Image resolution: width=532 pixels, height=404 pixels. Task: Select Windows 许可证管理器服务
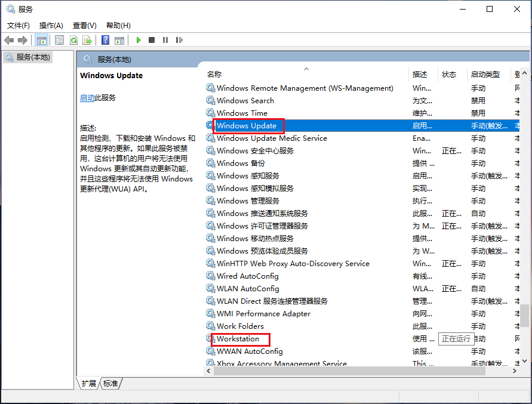point(362,226)
